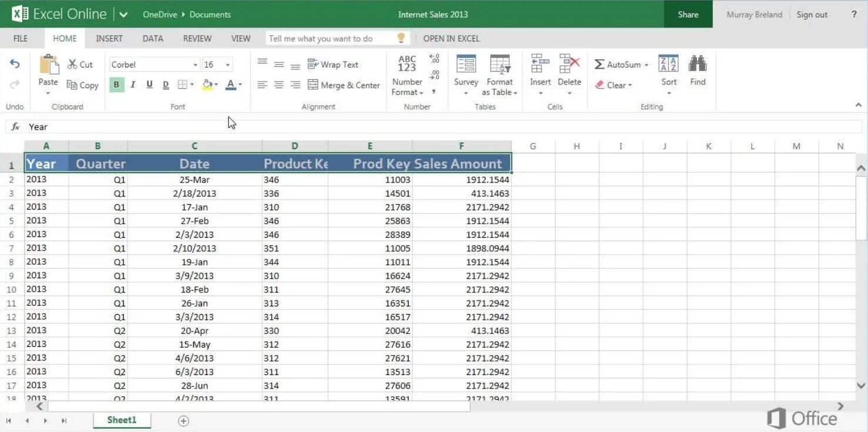Image resolution: width=868 pixels, height=432 pixels.
Task: Click the greyed Redo arrow icon
Action: pos(15,85)
